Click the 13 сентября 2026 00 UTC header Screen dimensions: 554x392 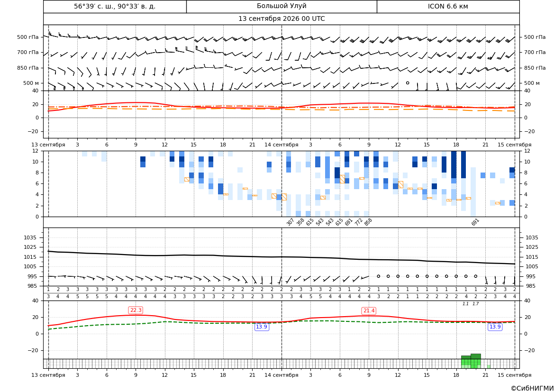pos(282,19)
